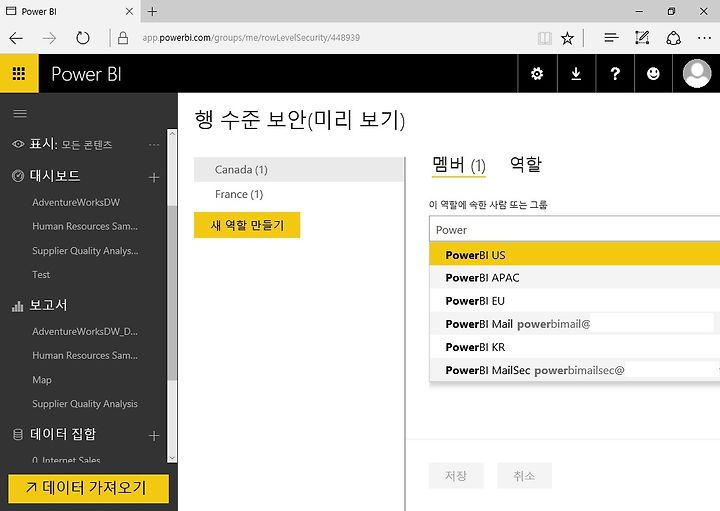Close the Power BI browser tab
The height and width of the screenshot is (511, 720).
pos(129,11)
